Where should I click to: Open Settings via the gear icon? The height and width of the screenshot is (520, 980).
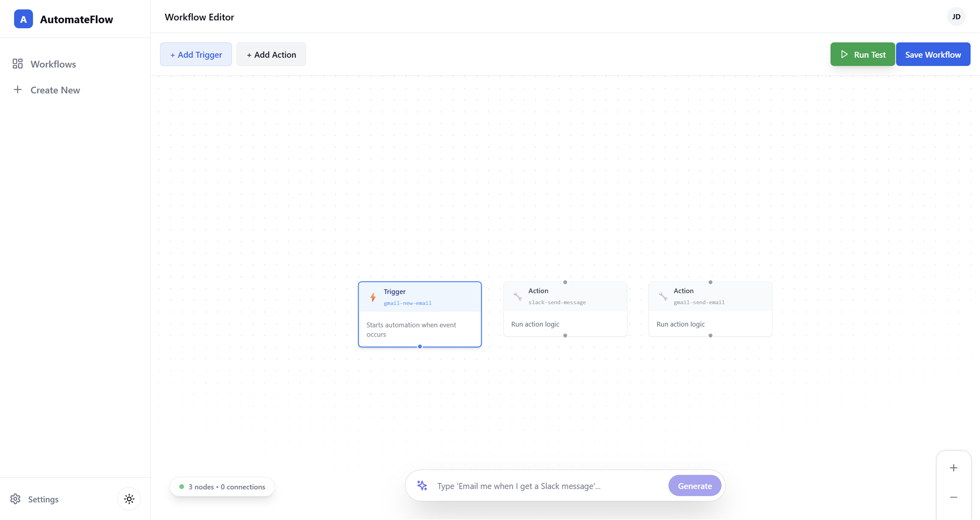pyautogui.click(x=15, y=499)
